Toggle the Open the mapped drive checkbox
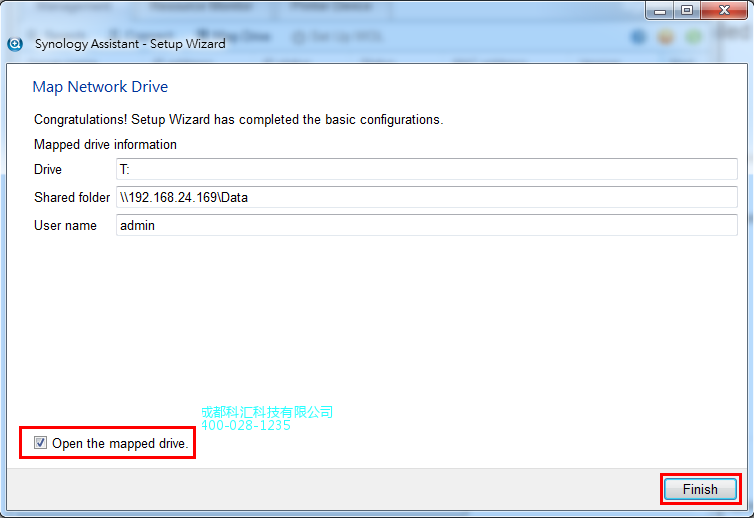This screenshot has height=518, width=754. (40, 442)
